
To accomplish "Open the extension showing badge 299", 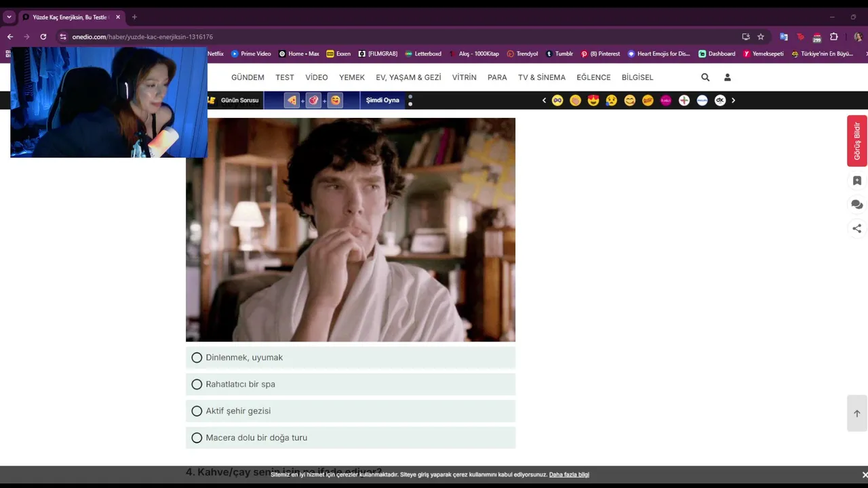I will click(817, 37).
